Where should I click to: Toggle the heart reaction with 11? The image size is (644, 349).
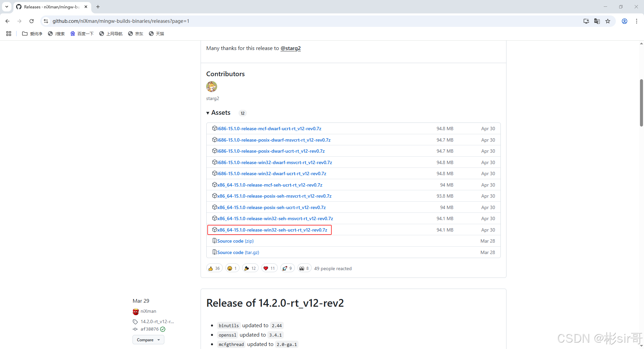click(x=269, y=268)
